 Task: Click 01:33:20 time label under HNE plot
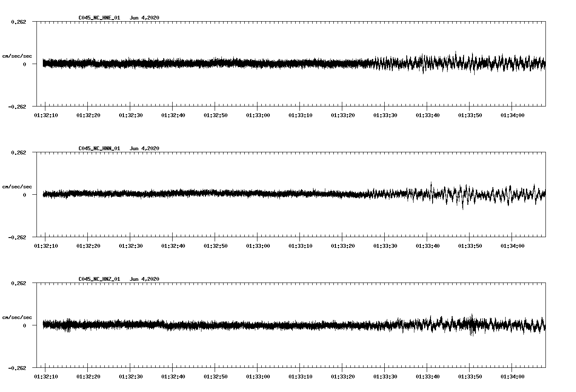[x=343, y=115]
